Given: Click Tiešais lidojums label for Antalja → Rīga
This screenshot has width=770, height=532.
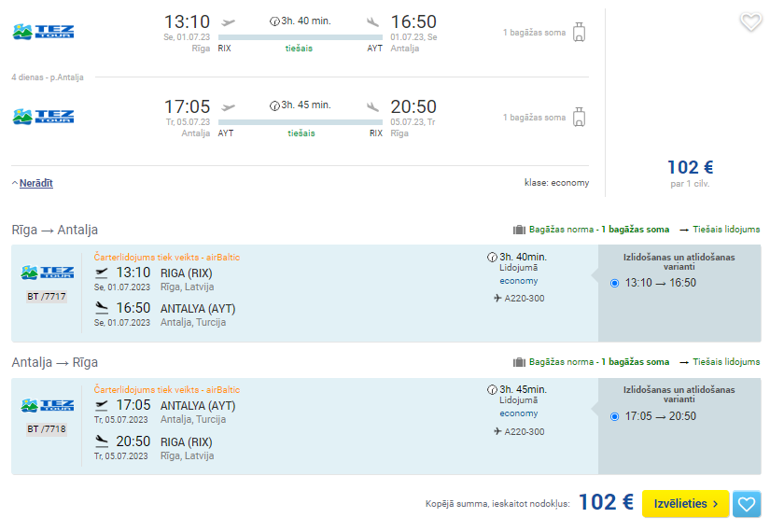Looking at the screenshot, I should [x=726, y=362].
